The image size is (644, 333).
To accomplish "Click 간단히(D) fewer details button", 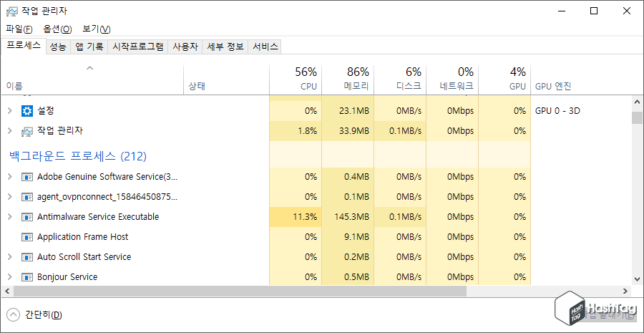I will click(x=35, y=315).
